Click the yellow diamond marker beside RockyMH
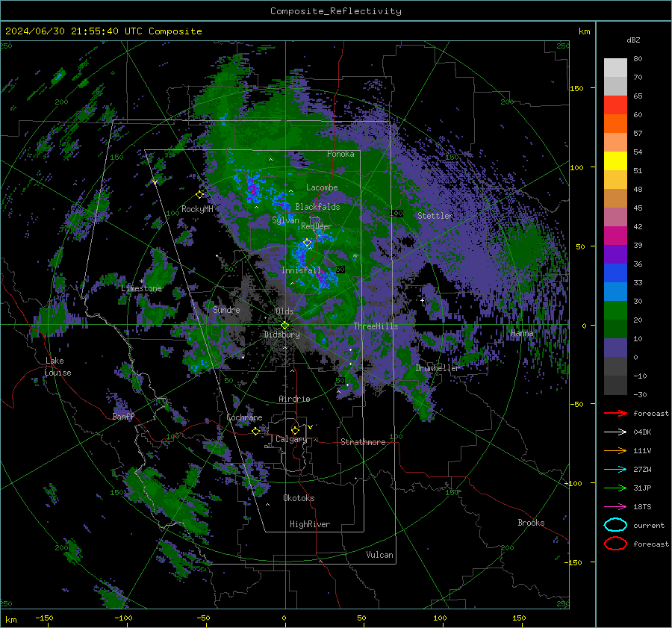The image size is (672, 628). tap(199, 195)
